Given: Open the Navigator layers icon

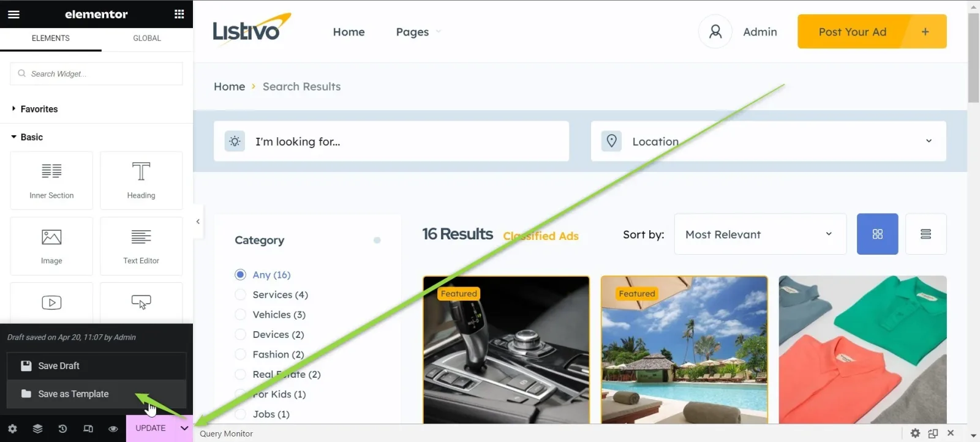Looking at the screenshot, I should 37,429.
